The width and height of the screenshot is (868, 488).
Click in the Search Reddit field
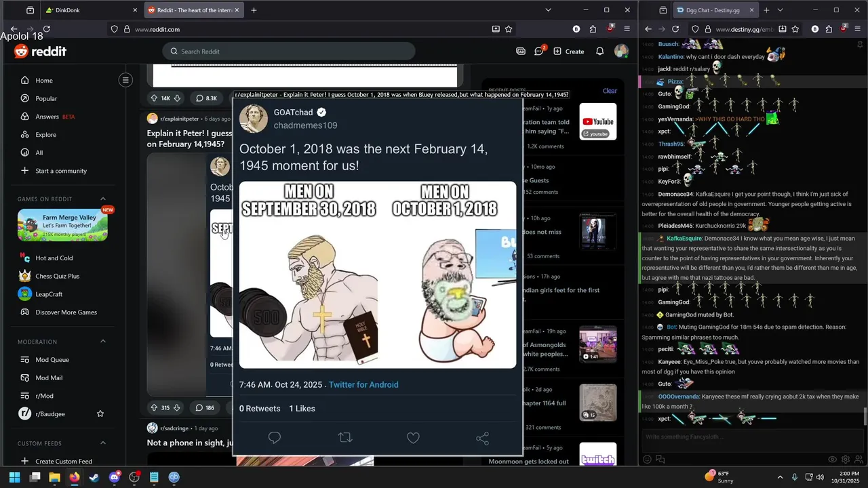point(289,51)
